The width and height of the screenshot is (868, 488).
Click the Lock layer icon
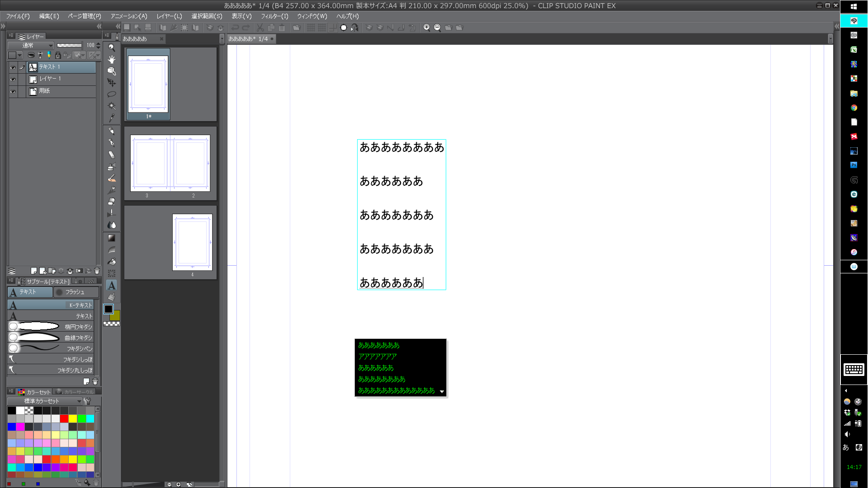[58, 55]
